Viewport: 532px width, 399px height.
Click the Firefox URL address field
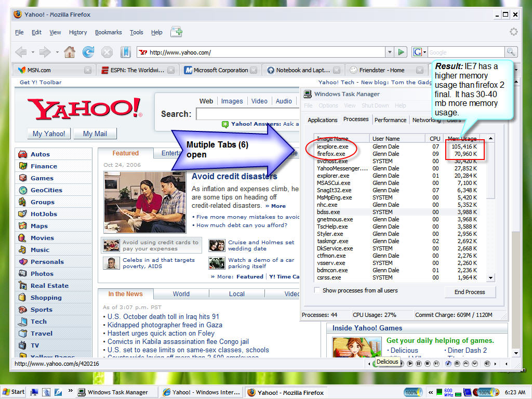(261, 52)
